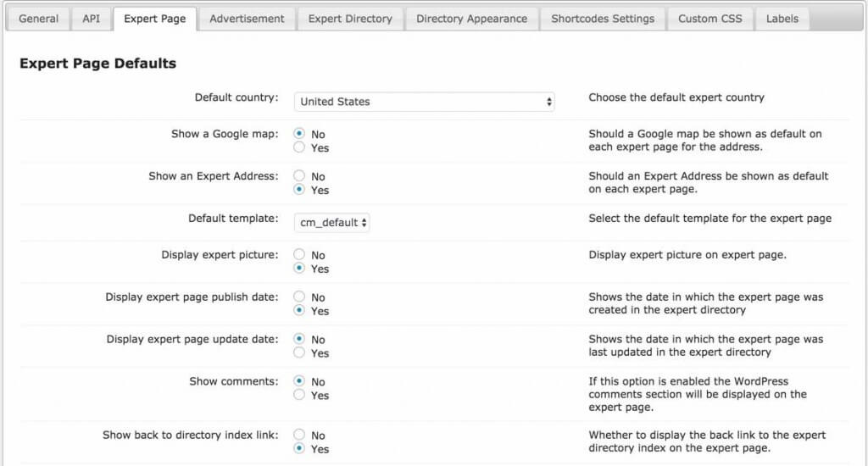
Task: Open the Custom CSS tab
Action: click(709, 19)
